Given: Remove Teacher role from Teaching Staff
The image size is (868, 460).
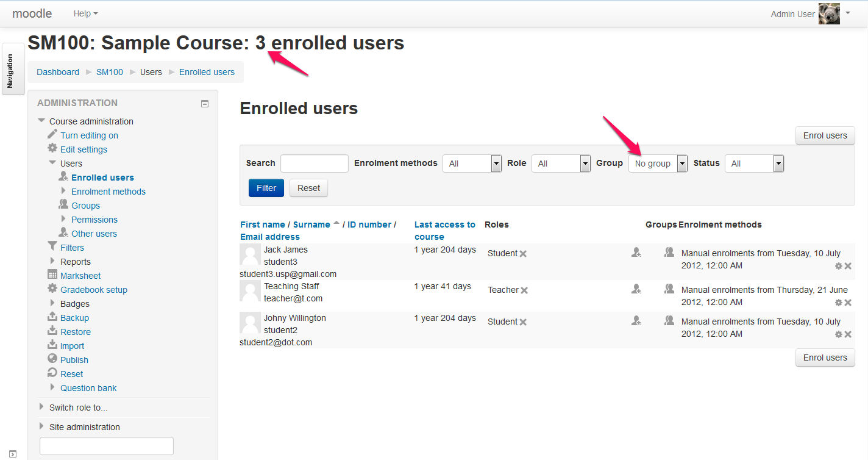Looking at the screenshot, I should (x=524, y=290).
